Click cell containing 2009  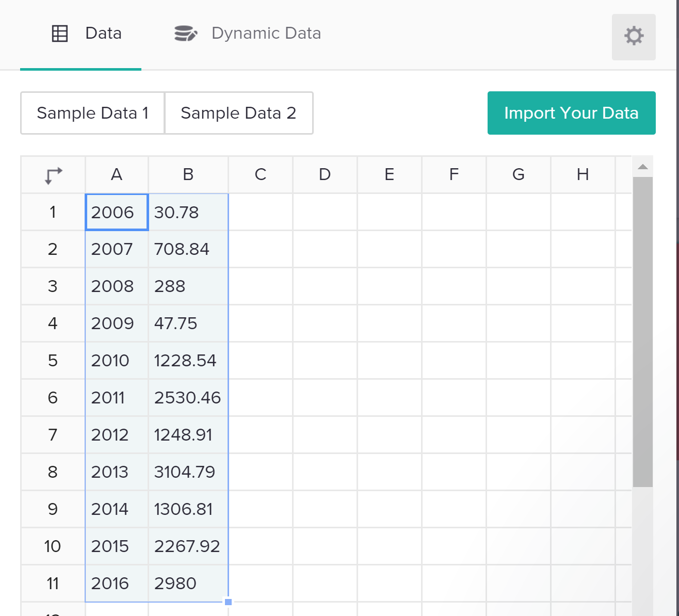point(117,323)
